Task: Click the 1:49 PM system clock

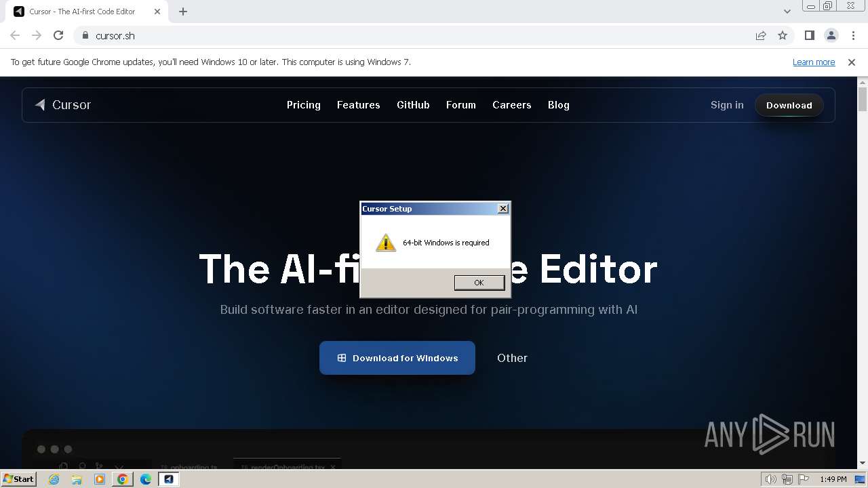Action: tap(833, 479)
